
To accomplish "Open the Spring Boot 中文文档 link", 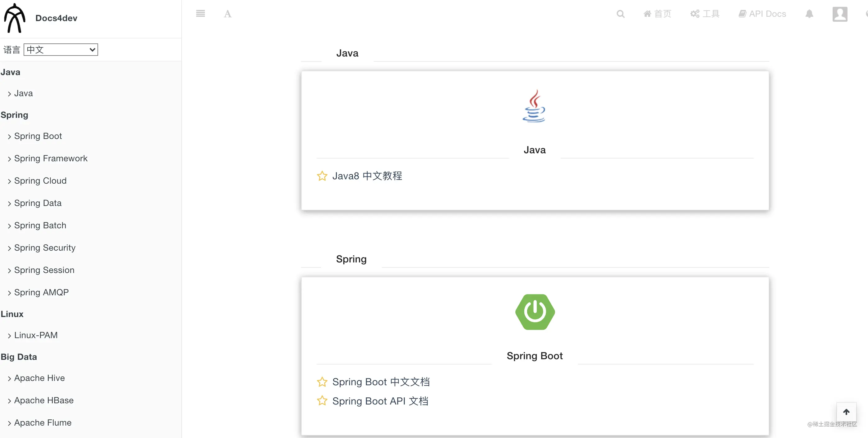I will [x=381, y=382].
